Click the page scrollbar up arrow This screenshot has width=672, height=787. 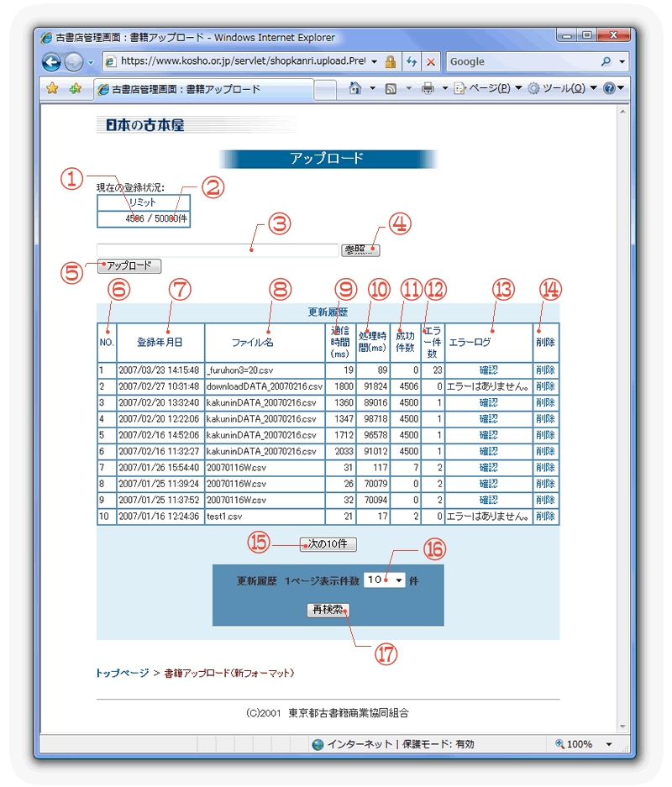point(622,112)
